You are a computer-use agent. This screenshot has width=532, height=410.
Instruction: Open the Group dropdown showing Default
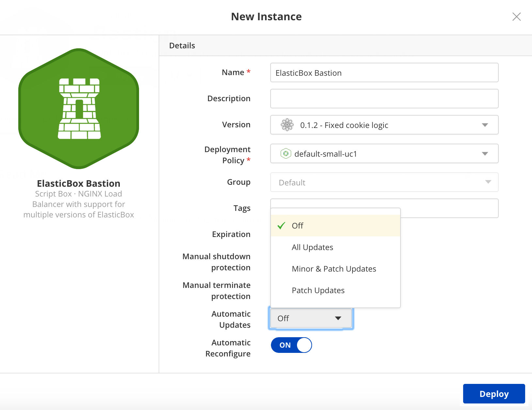pos(384,182)
